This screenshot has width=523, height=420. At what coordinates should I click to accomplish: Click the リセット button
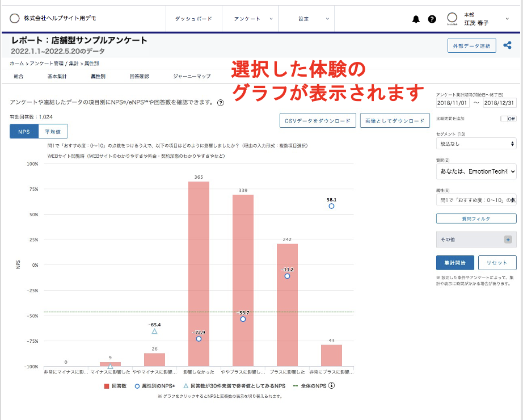(497, 263)
